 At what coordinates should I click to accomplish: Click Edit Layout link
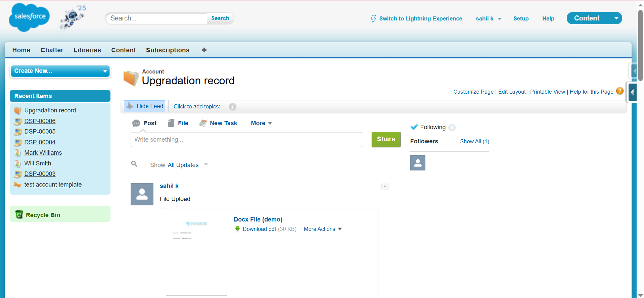pos(512,92)
